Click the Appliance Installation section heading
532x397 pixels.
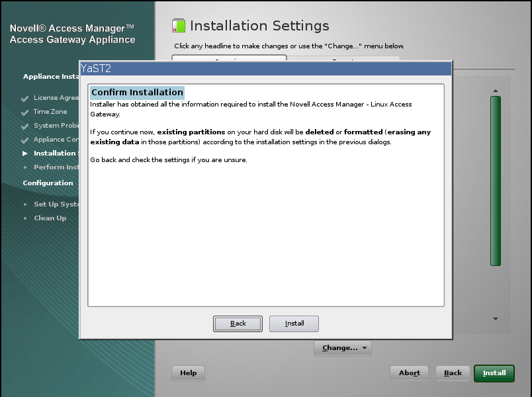click(x=51, y=77)
